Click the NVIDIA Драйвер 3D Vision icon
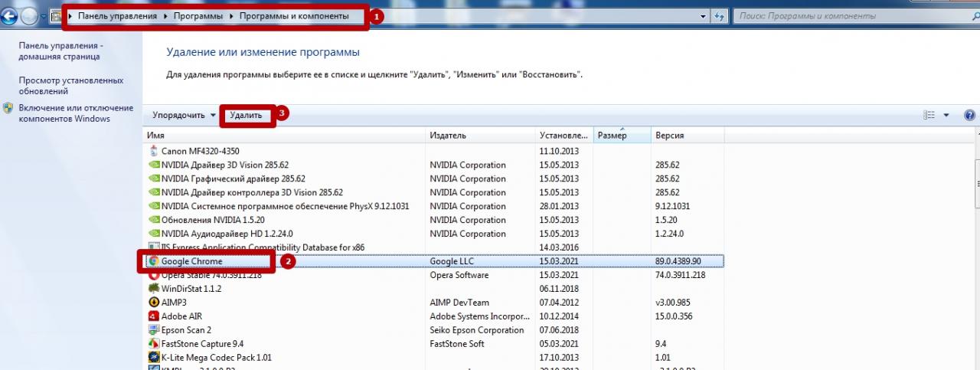Viewport: 980px width, 370px height. coord(154,165)
